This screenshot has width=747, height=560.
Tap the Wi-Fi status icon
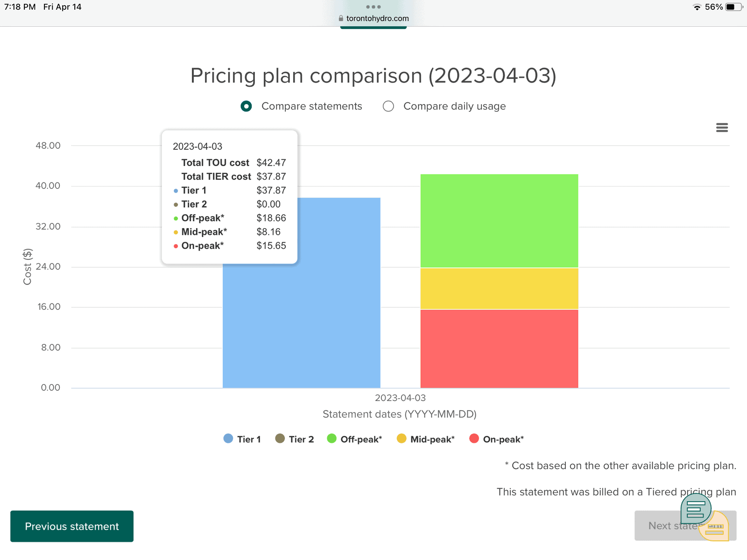tap(697, 7)
